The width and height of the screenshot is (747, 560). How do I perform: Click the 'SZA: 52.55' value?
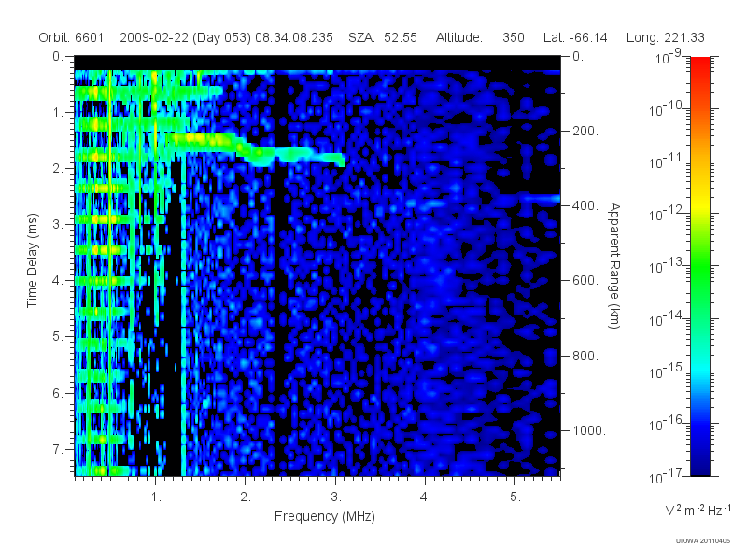(383, 37)
